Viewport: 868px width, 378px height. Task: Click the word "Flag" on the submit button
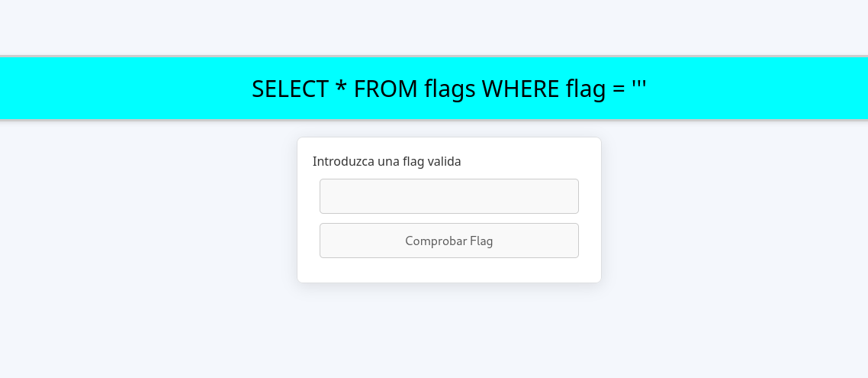[481, 241]
